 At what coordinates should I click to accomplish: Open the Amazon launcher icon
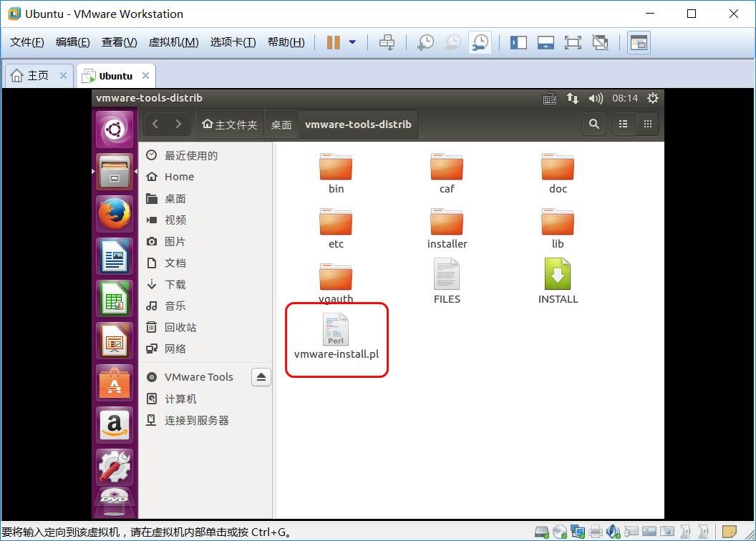pyautogui.click(x=115, y=425)
